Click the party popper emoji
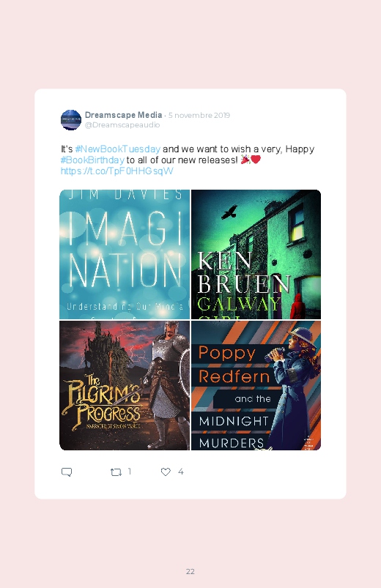The image size is (381, 588). tap(245, 160)
